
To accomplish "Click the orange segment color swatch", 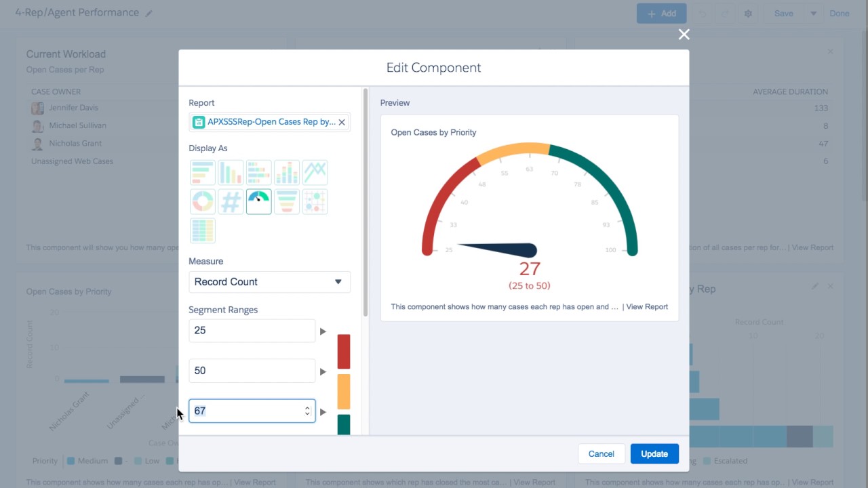I will (344, 392).
